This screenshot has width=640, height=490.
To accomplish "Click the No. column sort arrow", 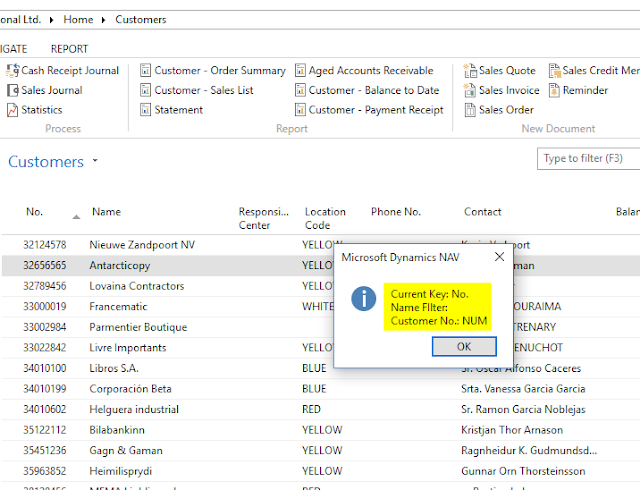I will pos(76,217).
